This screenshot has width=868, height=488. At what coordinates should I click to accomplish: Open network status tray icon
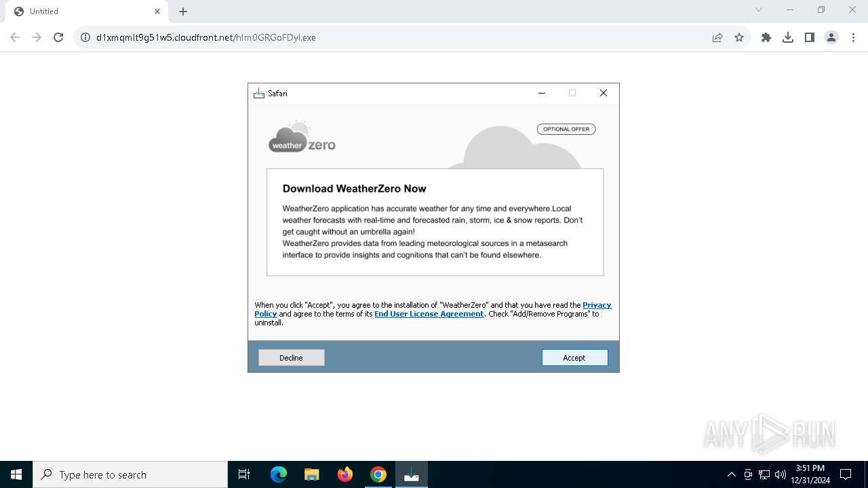(x=764, y=474)
